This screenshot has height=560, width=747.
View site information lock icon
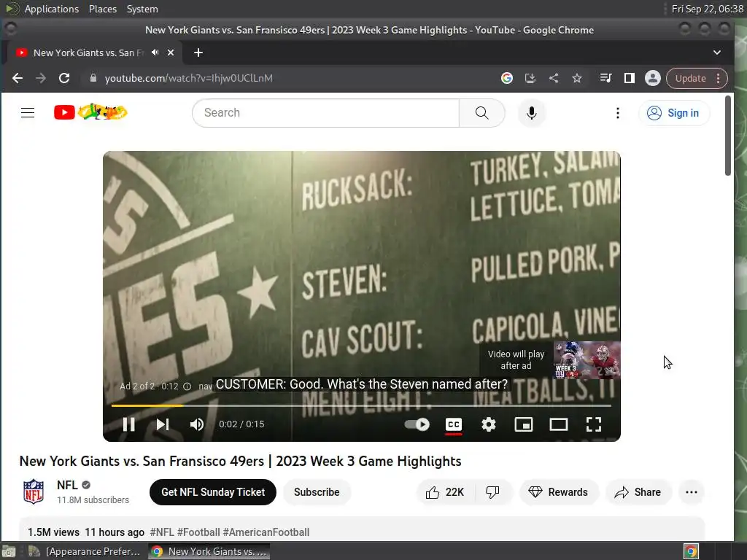tap(93, 78)
